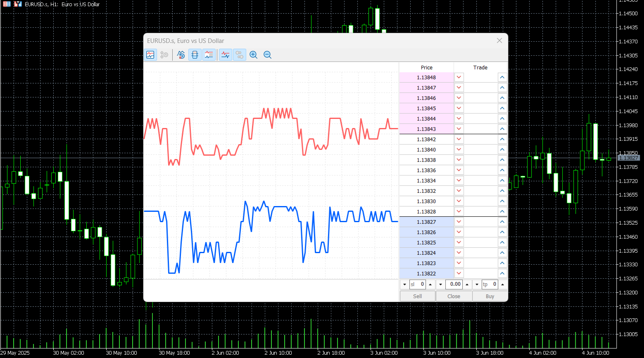This screenshot has height=358, width=644.
Task: Click blue up arrow at price 1.13840
Action: (502, 149)
